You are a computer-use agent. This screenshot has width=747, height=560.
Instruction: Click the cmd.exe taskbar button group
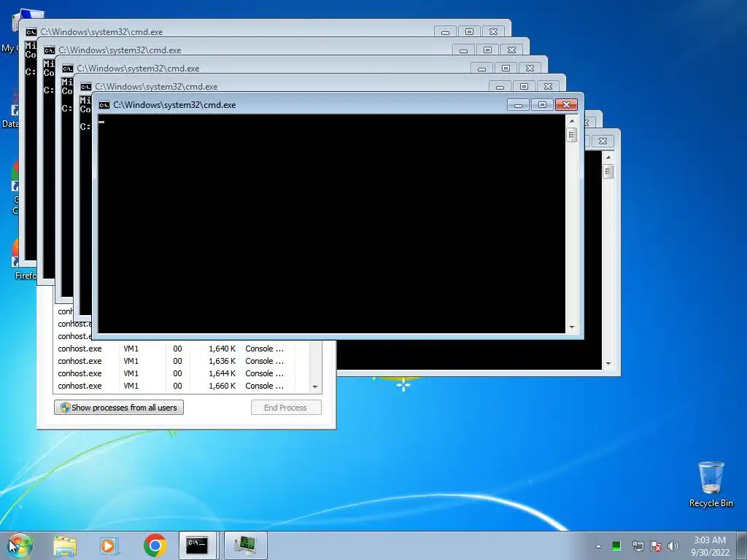click(x=198, y=545)
